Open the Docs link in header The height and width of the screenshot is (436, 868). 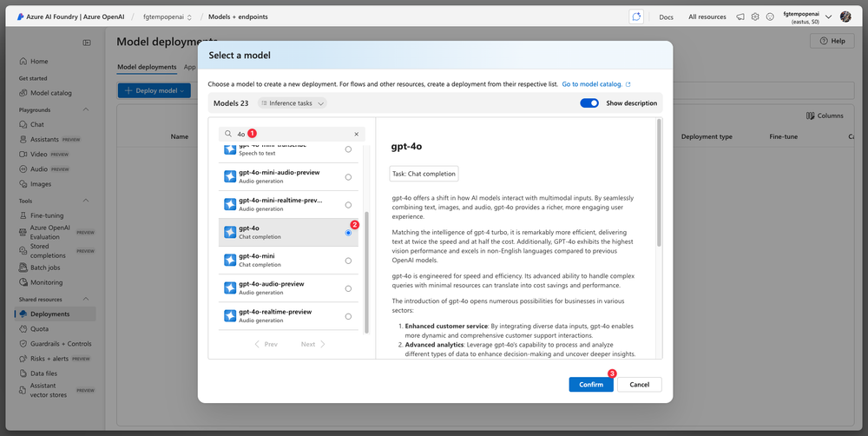[667, 17]
